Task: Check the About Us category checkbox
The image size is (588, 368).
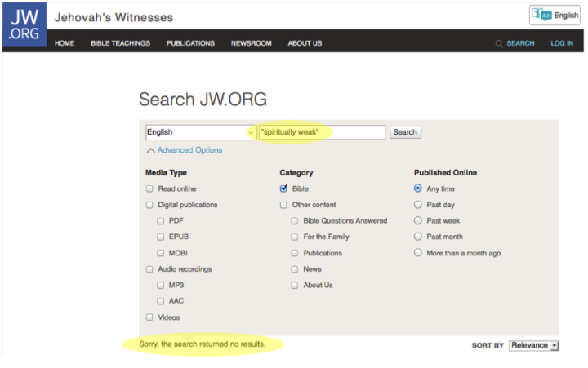Action: pos(295,286)
